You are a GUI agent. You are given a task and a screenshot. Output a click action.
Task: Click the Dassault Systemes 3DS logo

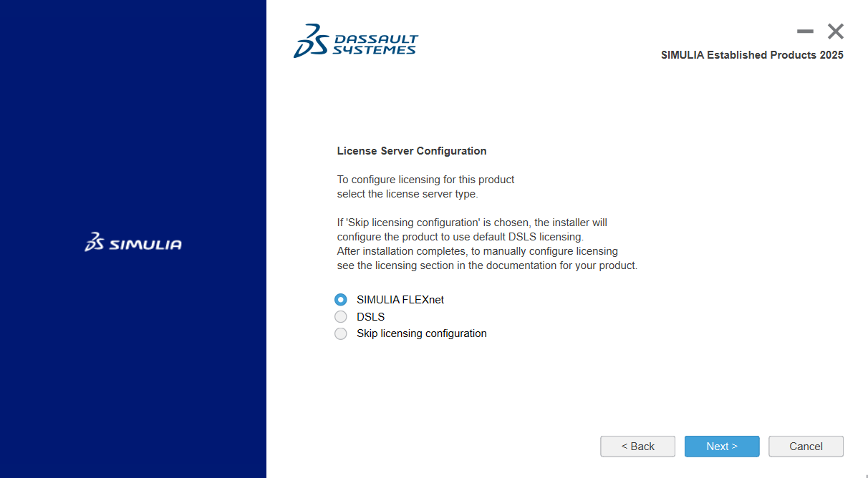coord(356,41)
